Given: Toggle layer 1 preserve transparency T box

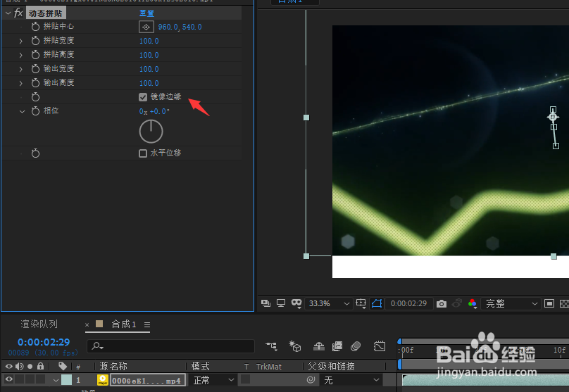Looking at the screenshot, I should click(x=246, y=379).
